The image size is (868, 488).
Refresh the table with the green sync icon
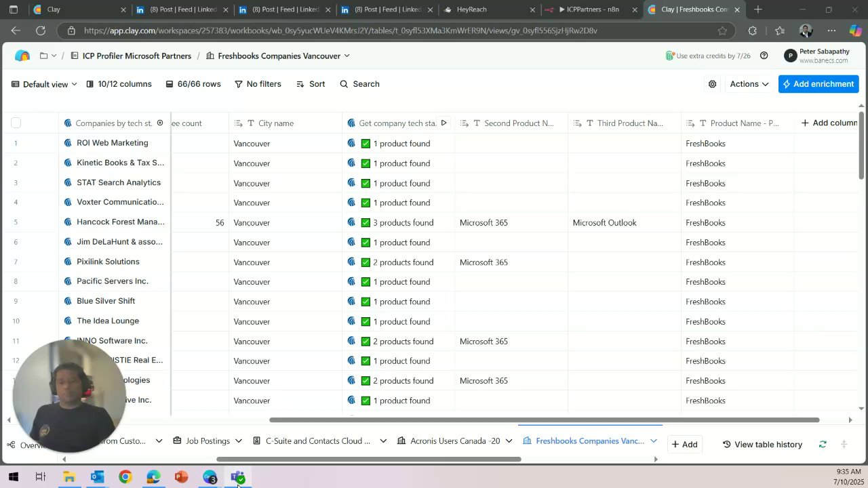[x=823, y=444]
